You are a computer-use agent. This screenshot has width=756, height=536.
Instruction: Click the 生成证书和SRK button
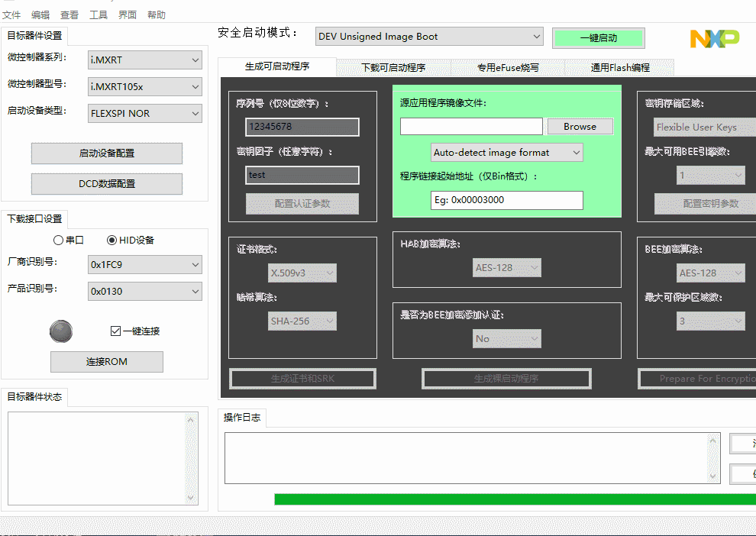coord(303,379)
